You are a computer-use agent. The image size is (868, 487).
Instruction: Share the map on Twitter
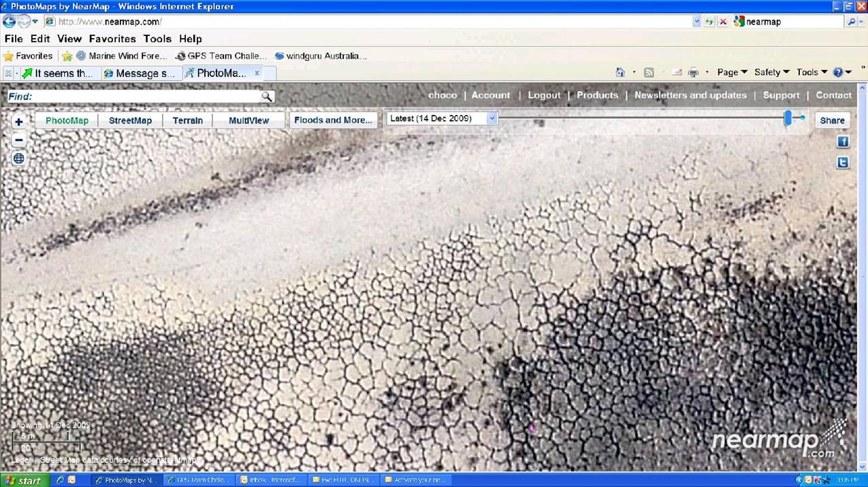tap(843, 163)
